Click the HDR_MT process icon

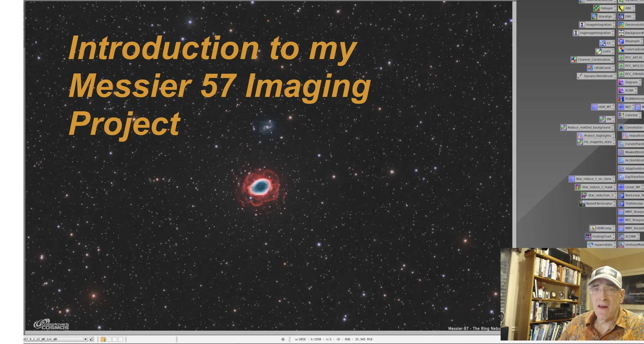tap(594, 107)
